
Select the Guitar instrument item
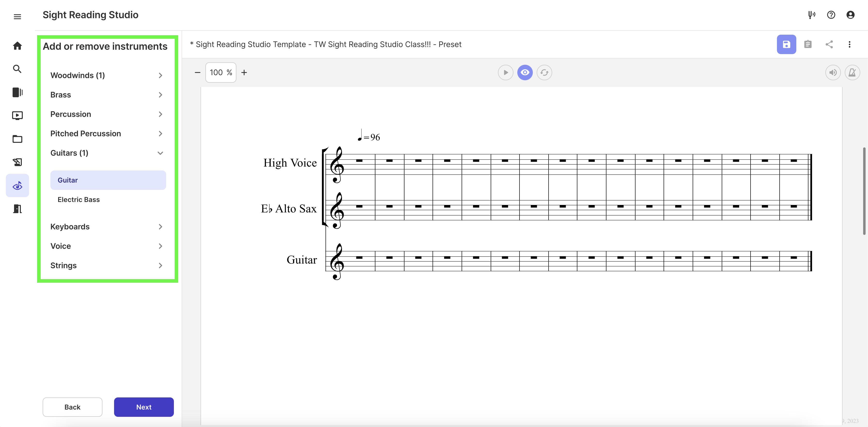108,180
